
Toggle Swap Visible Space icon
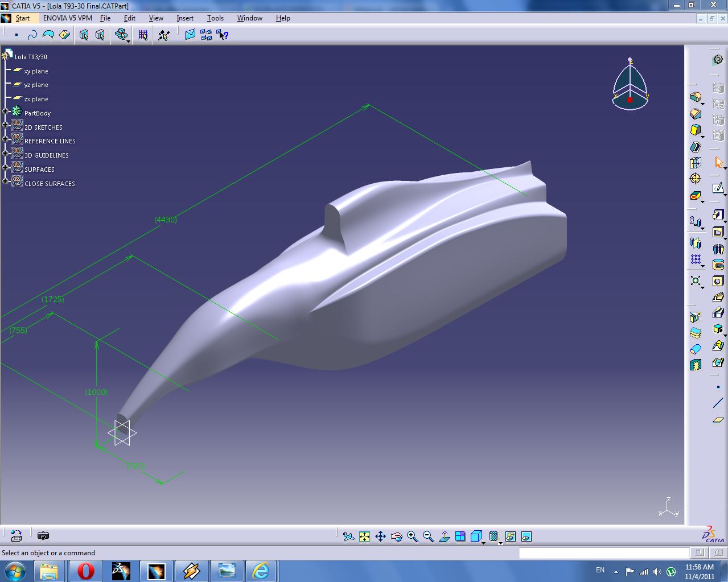526,536
